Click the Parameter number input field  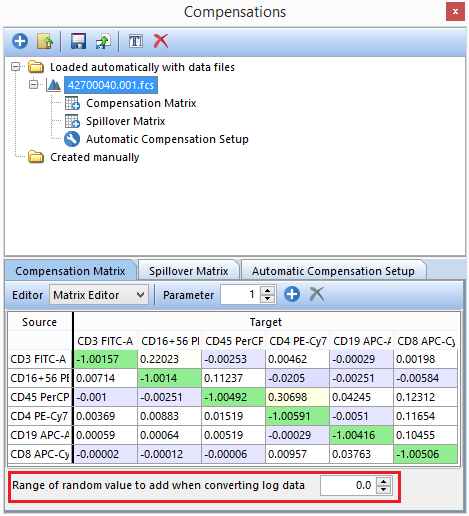point(241,295)
